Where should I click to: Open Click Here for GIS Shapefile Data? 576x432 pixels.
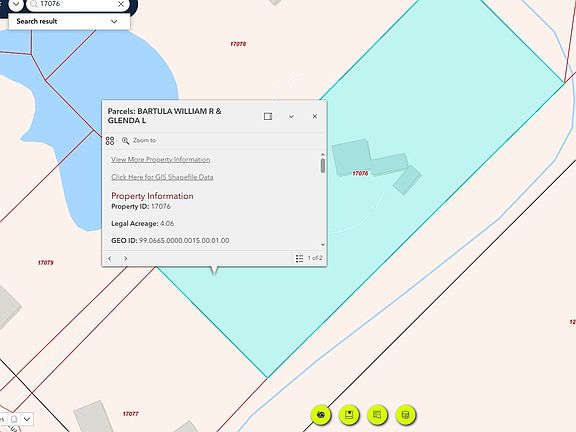(162, 177)
